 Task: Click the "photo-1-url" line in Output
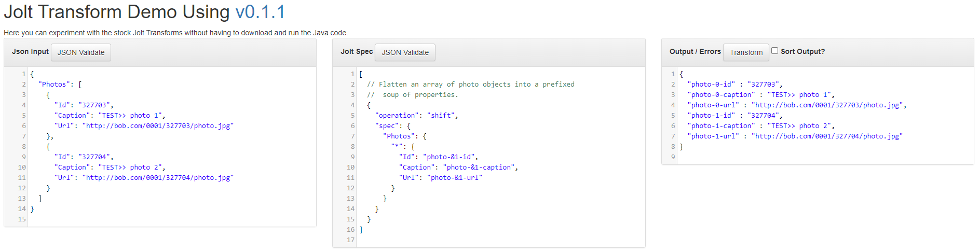click(794, 136)
